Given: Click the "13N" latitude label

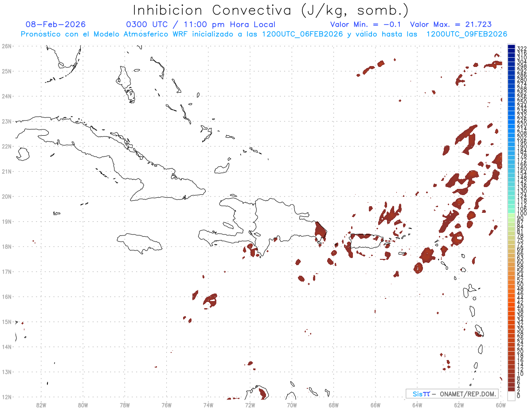Looking at the screenshot, I should click(6, 372).
